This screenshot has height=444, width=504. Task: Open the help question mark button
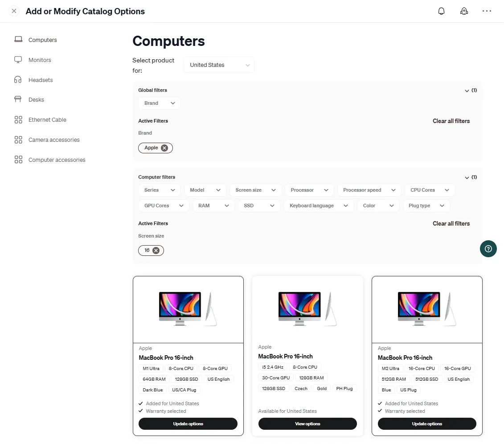(x=488, y=249)
